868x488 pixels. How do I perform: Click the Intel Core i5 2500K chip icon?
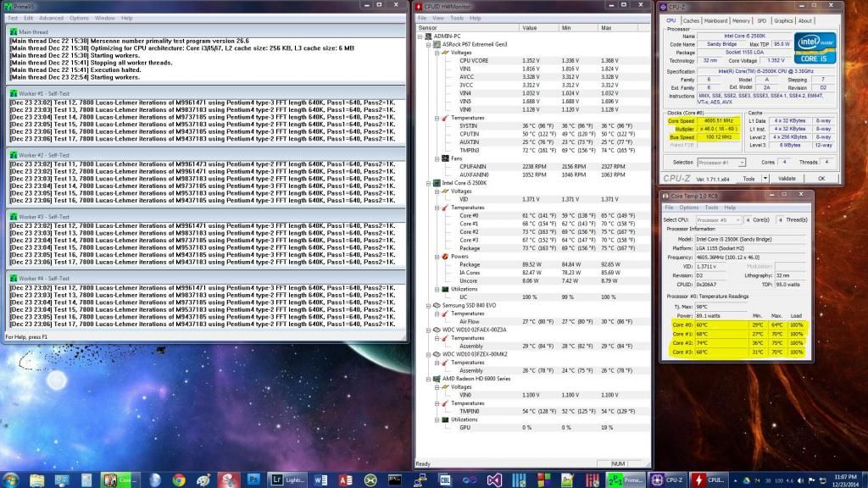pos(437,183)
